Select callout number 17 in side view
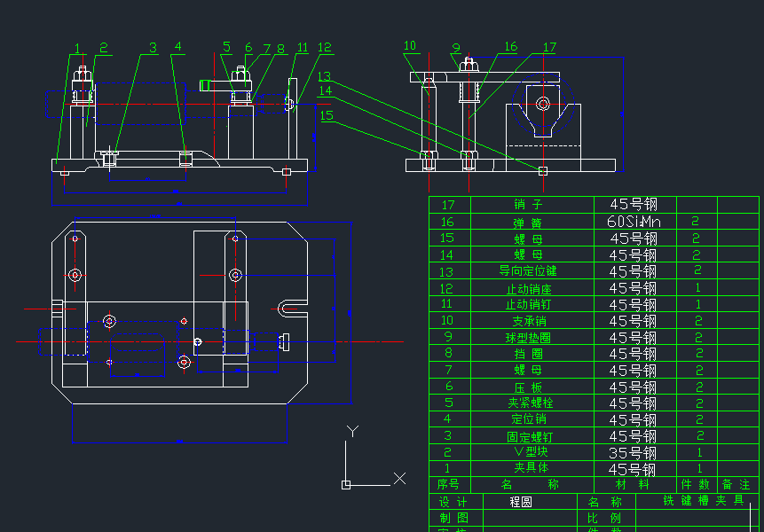The width and height of the screenshot is (764, 532). 549,48
